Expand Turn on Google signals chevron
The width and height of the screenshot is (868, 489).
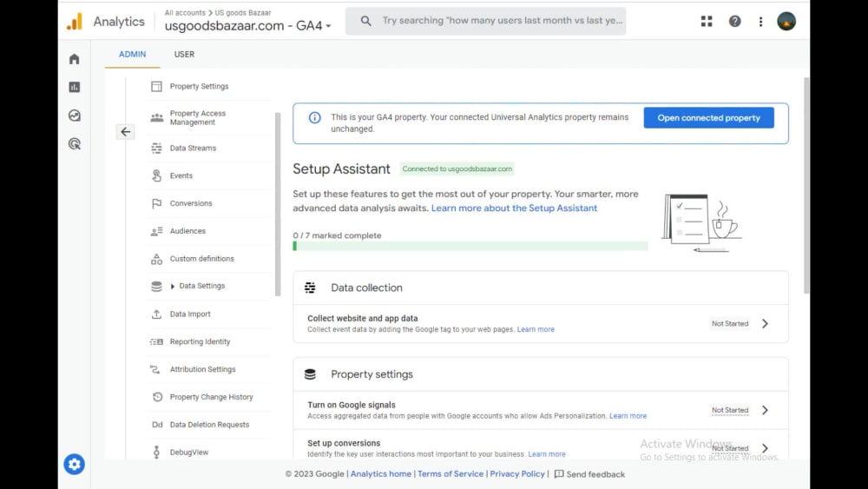(x=765, y=410)
